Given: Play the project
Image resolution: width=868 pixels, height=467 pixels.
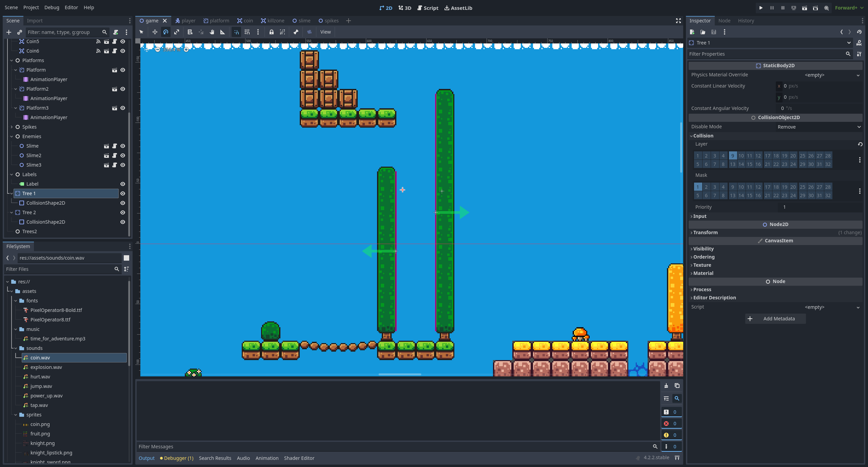Looking at the screenshot, I should (x=761, y=8).
